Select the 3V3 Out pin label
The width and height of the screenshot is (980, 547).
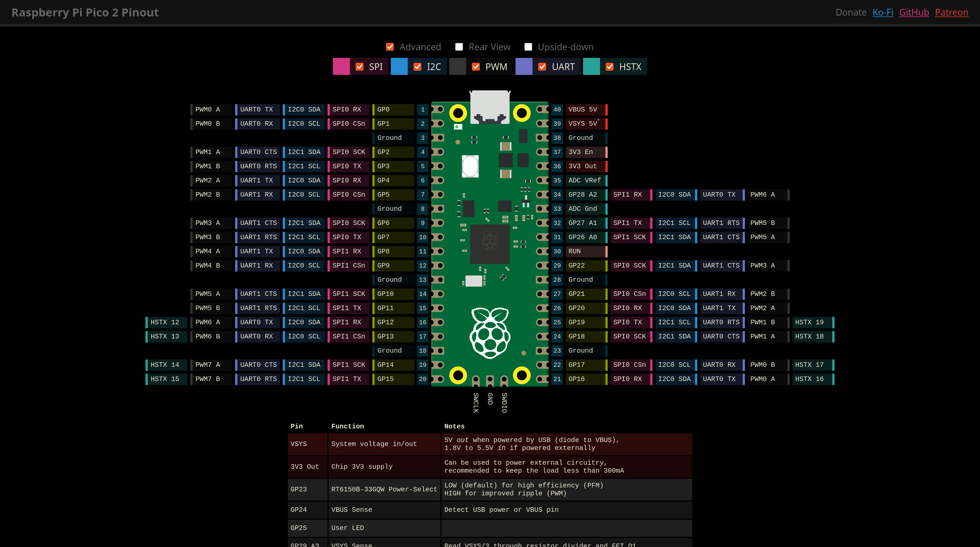(x=586, y=166)
